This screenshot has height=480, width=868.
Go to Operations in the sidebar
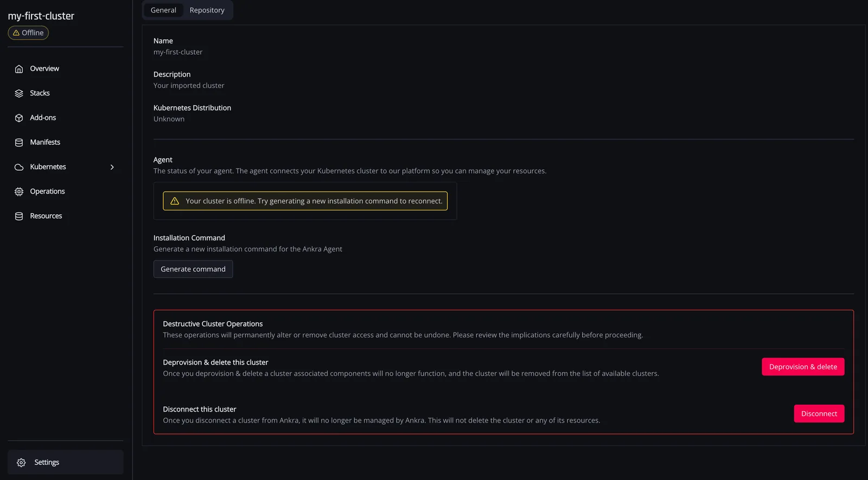[66, 191]
